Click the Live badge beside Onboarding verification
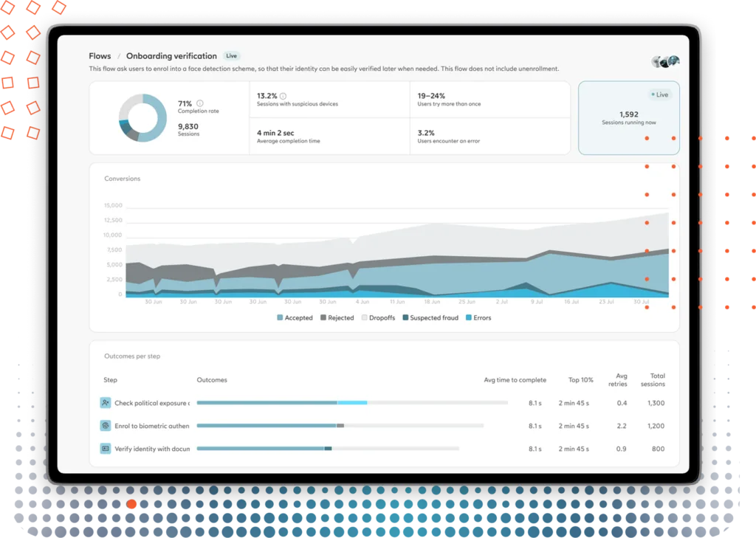The image size is (756, 538). point(231,55)
